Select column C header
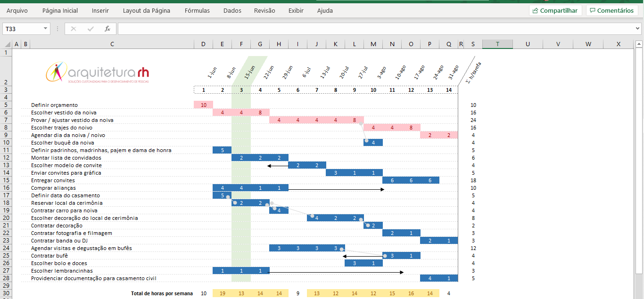This screenshot has width=644, height=299. (x=112, y=44)
